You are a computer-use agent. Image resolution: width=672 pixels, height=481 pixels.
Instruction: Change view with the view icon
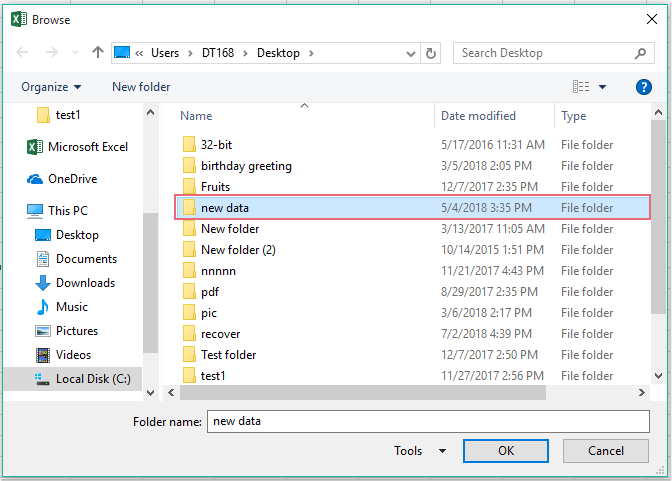[x=581, y=87]
